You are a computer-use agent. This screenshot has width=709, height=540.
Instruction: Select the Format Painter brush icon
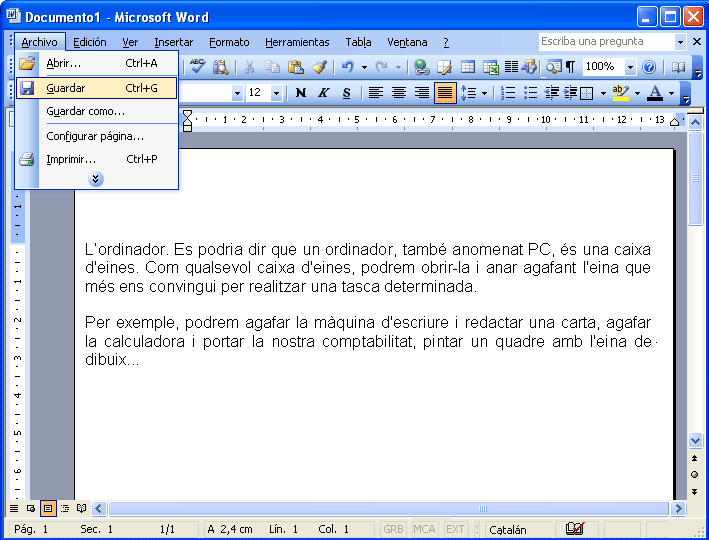(319, 67)
